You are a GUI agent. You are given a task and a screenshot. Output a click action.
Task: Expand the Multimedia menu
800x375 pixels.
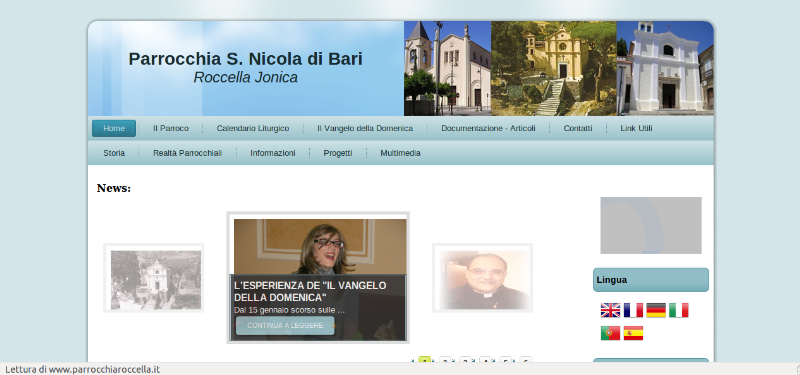pos(401,153)
